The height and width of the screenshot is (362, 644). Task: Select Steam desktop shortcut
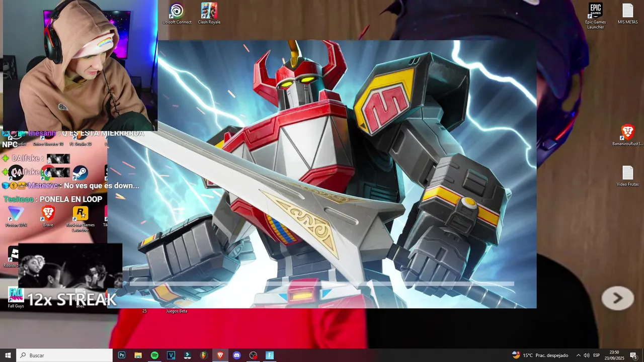[80, 173]
